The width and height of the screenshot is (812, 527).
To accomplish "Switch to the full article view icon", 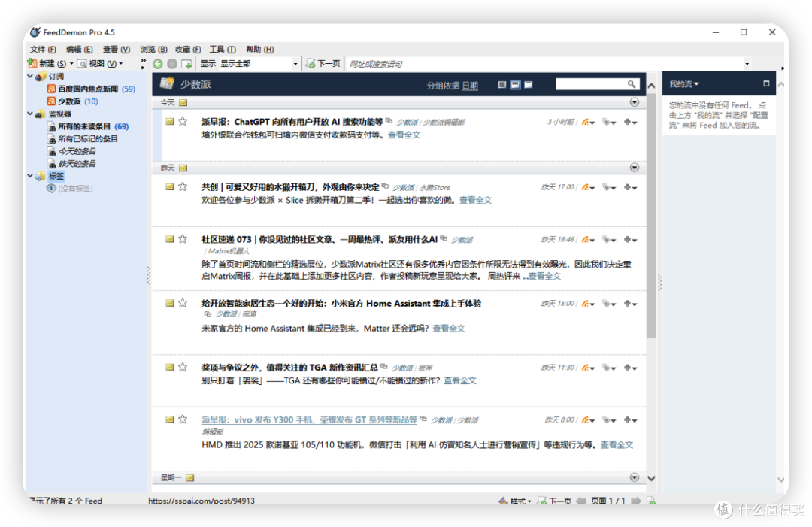I will pos(529,84).
